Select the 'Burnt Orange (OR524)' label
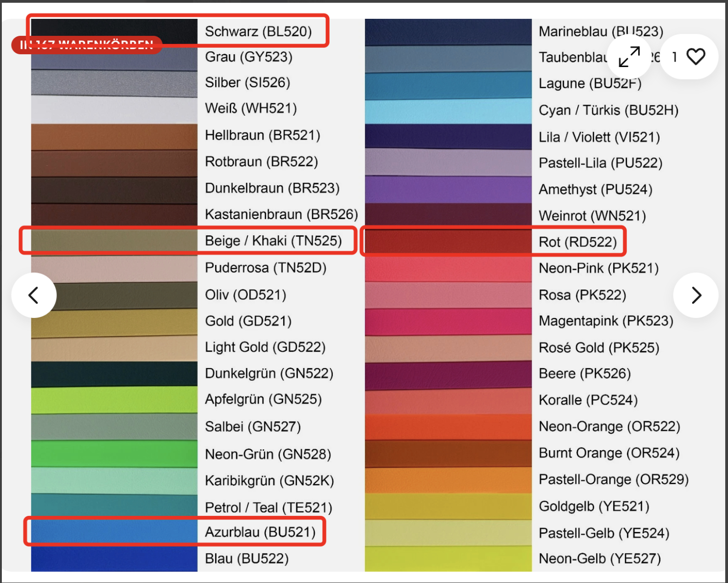This screenshot has height=583, width=728. pos(609,453)
